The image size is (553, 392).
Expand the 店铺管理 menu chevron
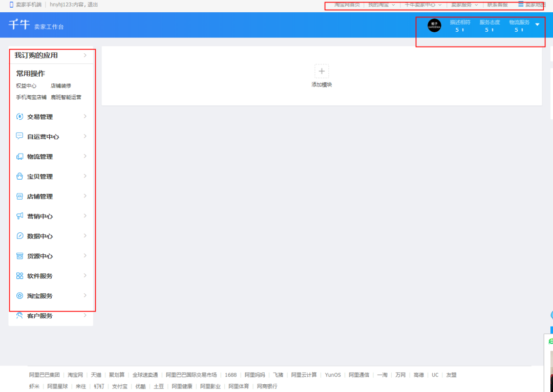[x=85, y=197]
